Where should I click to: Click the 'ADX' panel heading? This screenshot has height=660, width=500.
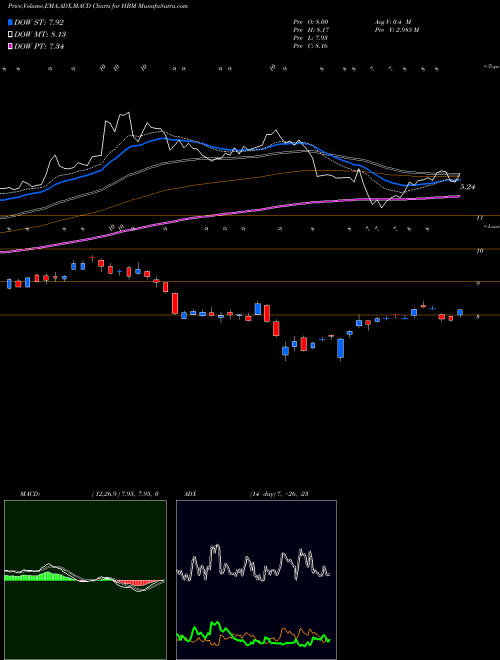pos(190,494)
